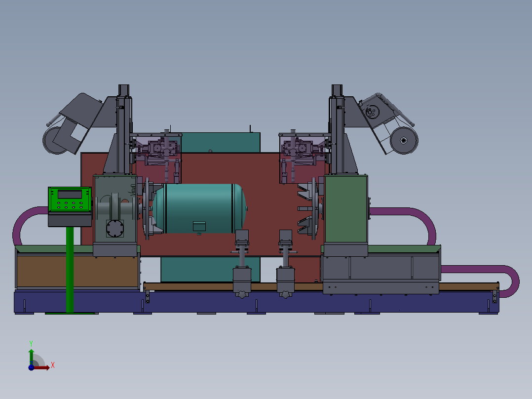
Task: Select the green control panel box
Action: pyautogui.click(x=70, y=199)
